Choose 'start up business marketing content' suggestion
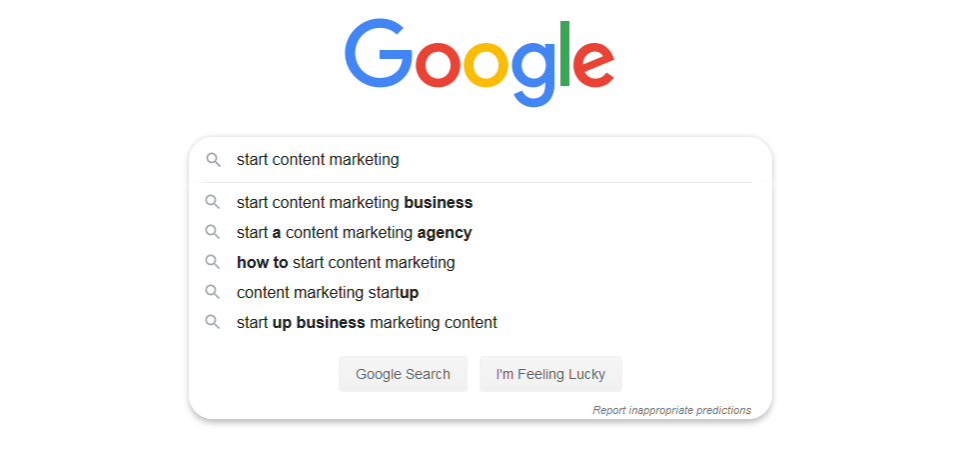Image resolution: width=980 pixels, height=449 pixels. tap(480, 323)
